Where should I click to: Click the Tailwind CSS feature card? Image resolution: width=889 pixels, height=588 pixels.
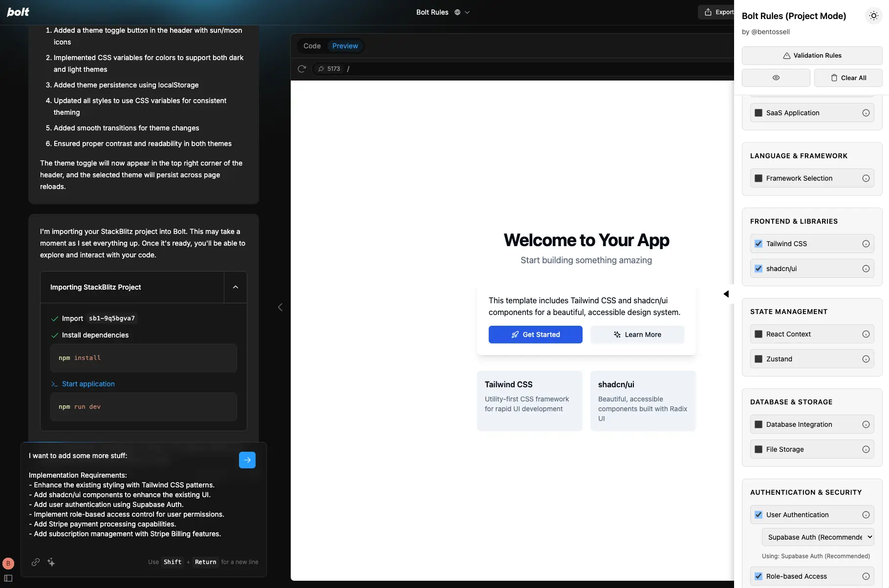click(530, 401)
